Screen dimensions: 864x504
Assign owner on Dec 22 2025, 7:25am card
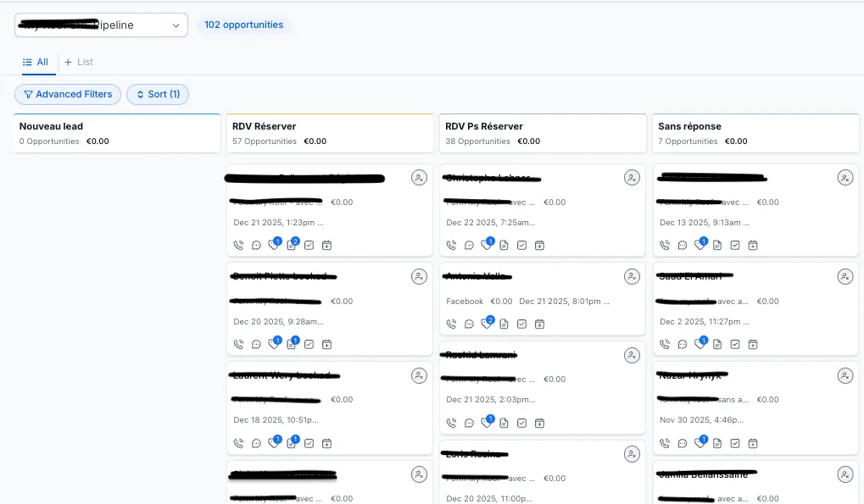(x=632, y=178)
